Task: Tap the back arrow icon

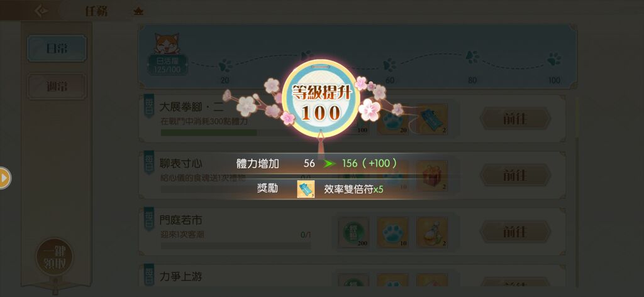Action: pos(41,11)
